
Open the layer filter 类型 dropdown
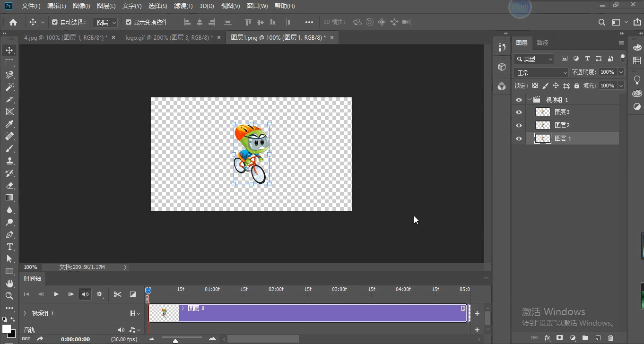(x=534, y=59)
